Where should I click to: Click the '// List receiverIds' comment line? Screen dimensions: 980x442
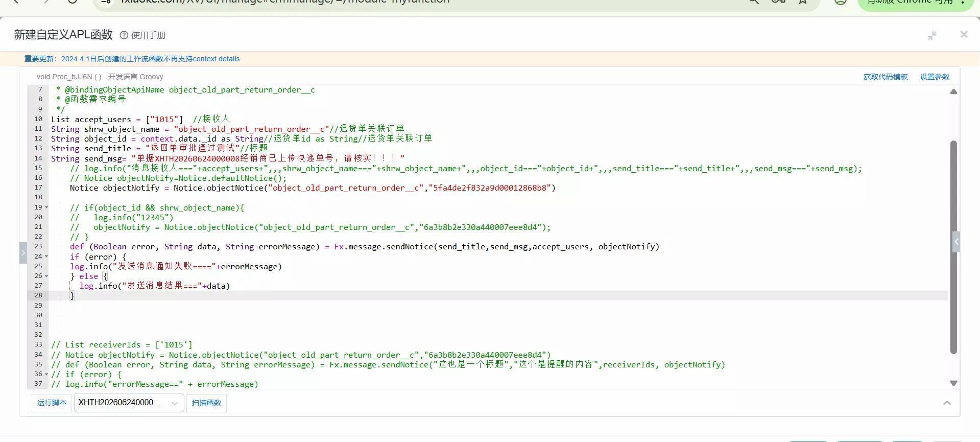tap(122, 345)
